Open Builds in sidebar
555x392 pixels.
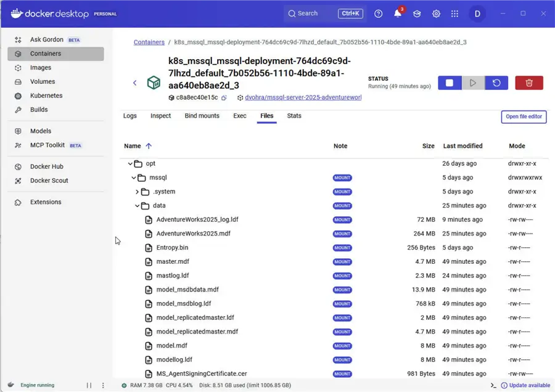[55, 110]
